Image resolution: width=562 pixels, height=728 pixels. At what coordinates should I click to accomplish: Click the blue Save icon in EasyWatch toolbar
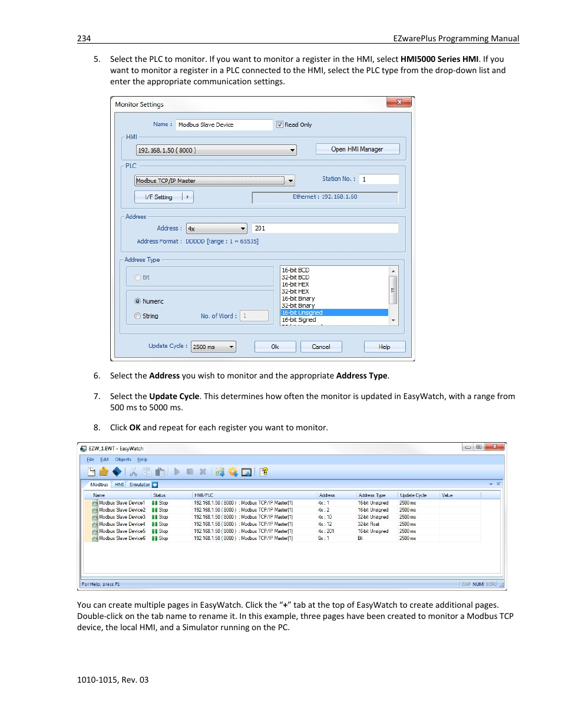(117, 472)
